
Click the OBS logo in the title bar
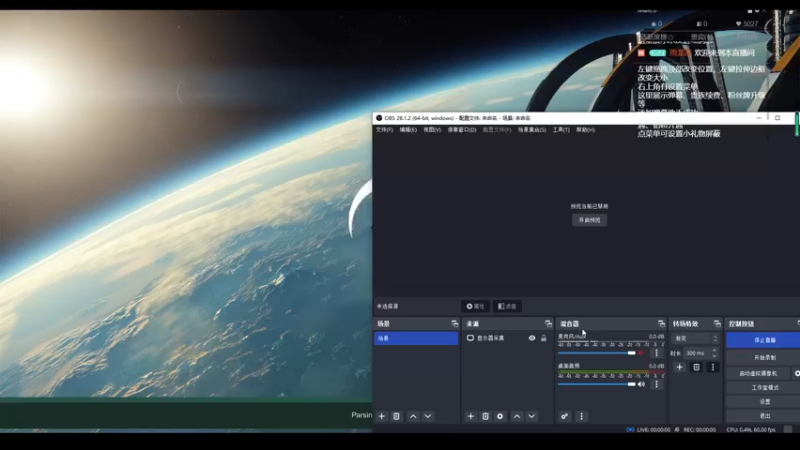(x=379, y=118)
